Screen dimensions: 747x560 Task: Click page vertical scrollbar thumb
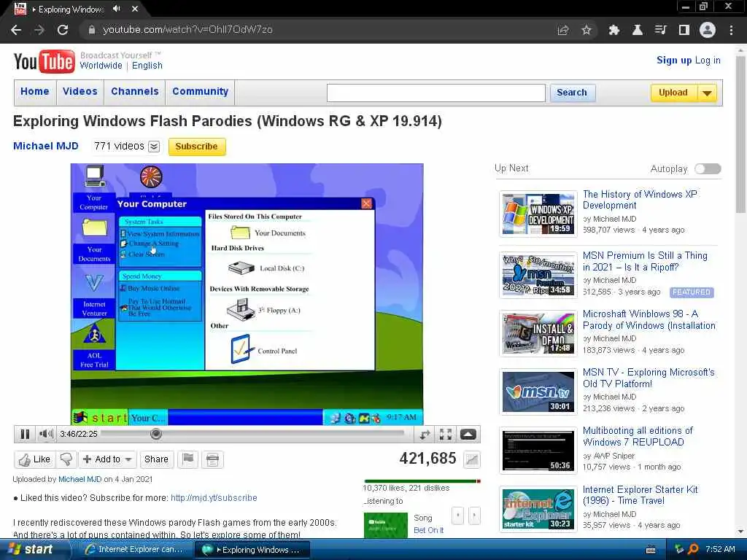pyautogui.click(x=741, y=134)
